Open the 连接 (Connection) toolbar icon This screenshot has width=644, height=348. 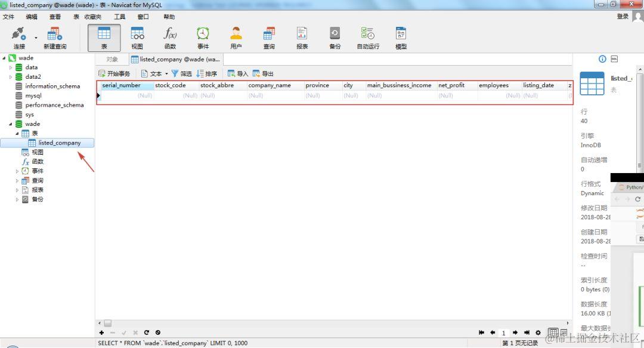(x=19, y=38)
